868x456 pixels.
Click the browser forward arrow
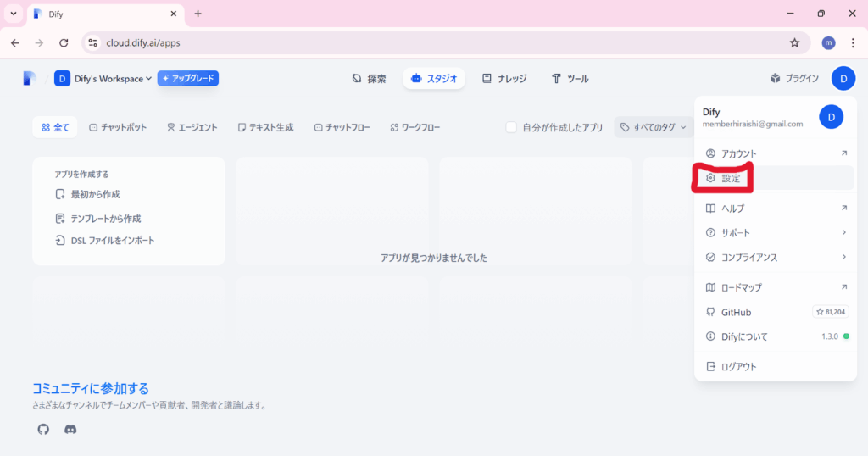39,42
